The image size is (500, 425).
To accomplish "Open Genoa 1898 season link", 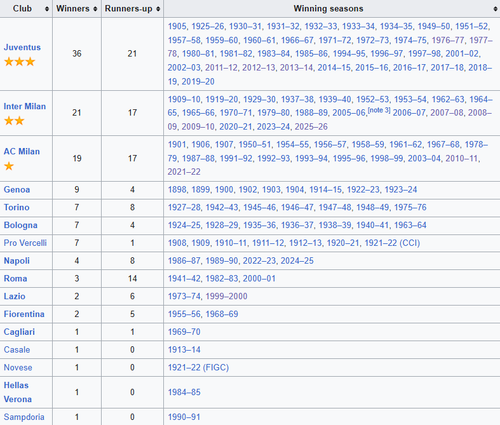I will 177,190.
